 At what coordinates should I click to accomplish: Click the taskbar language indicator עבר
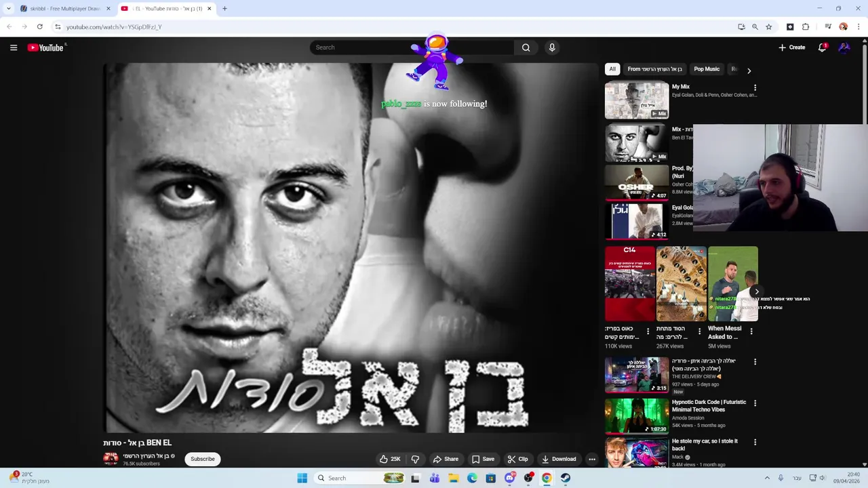(x=797, y=478)
